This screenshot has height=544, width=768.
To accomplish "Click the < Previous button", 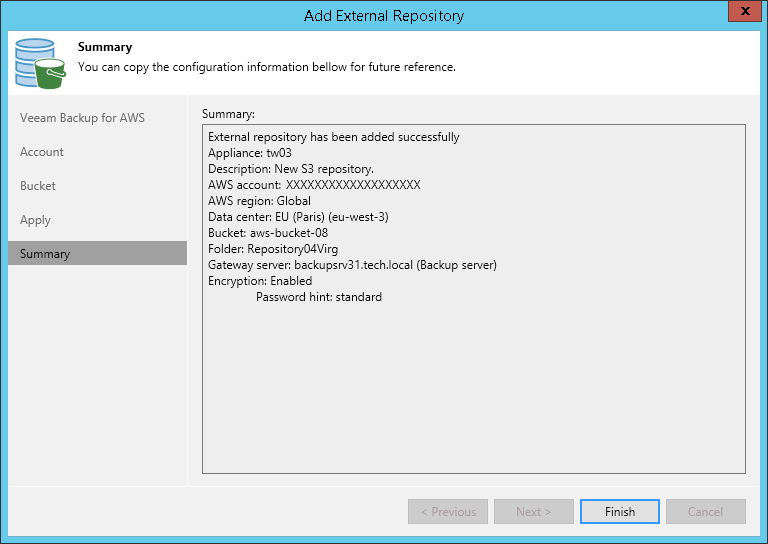I will tap(448, 511).
